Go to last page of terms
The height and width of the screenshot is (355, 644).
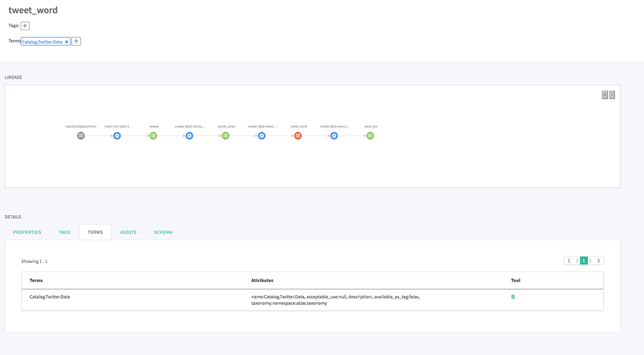(x=598, y=260)
